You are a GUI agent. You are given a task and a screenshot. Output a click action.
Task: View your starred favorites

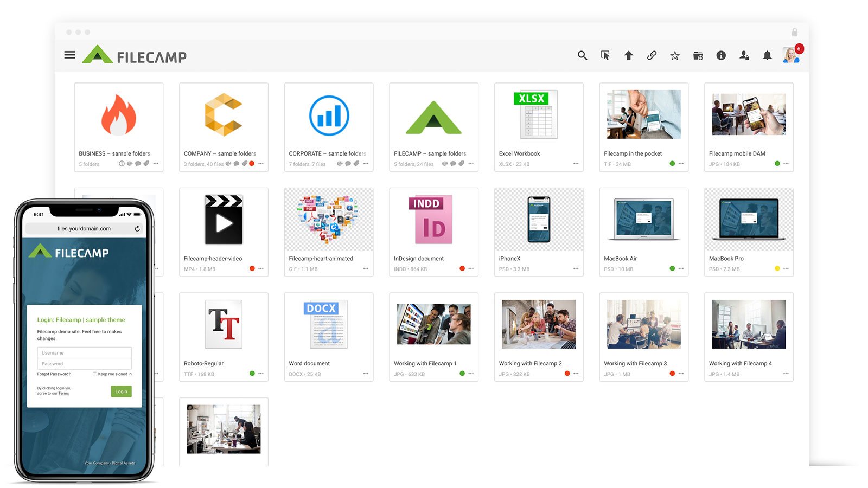674,56
